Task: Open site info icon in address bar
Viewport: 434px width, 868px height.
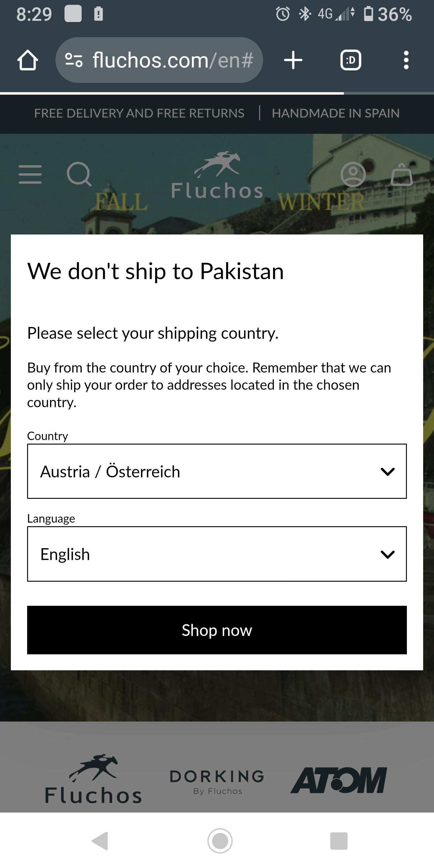Action: (x=74, y=60)
